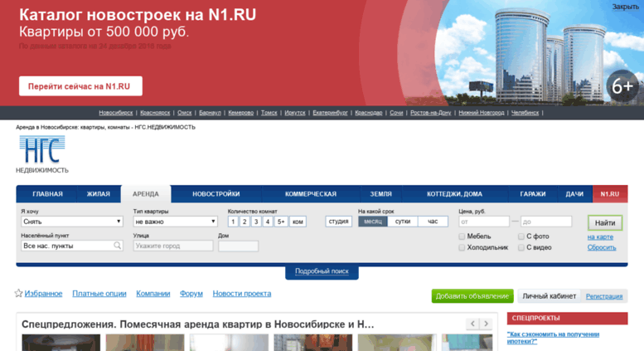Viewport: 644px width, 351px height.
Task: Select the Новосибирск city link
Action: pyautogui.click(x=116, y=113)
